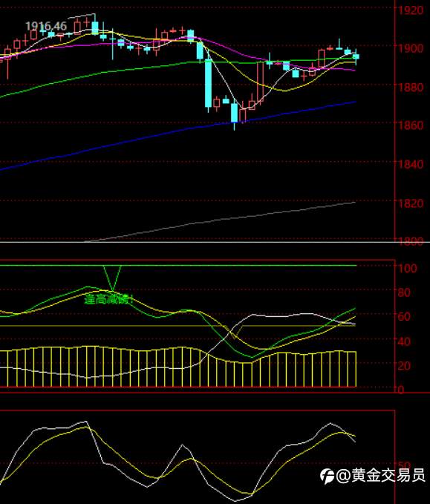430x504 pixels.
Task: Click the 60 level on indicator axis
Action: 404,316
